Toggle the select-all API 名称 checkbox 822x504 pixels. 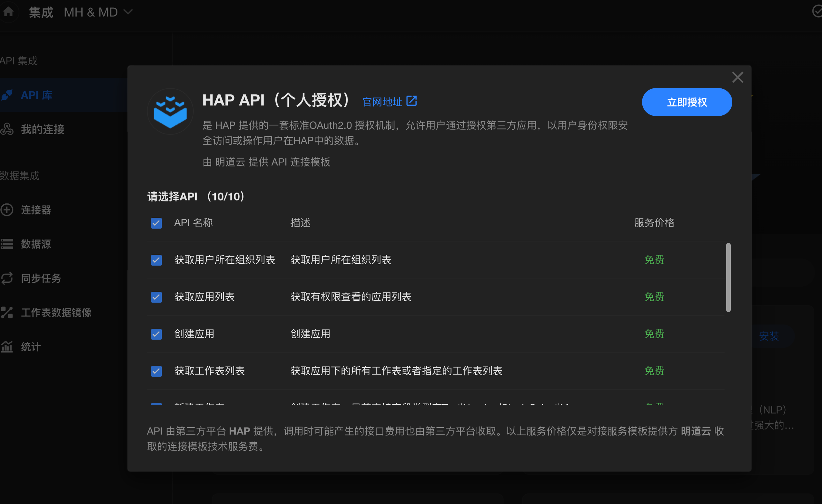tap(156, 223)
